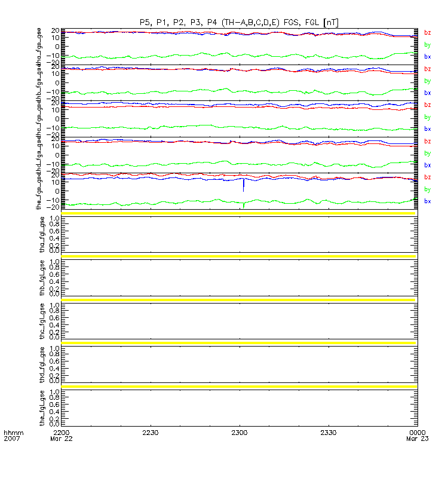This screenshot has height=478, width=448.
Task: Click the "2230" time axis label
Action: coord(151,433)
